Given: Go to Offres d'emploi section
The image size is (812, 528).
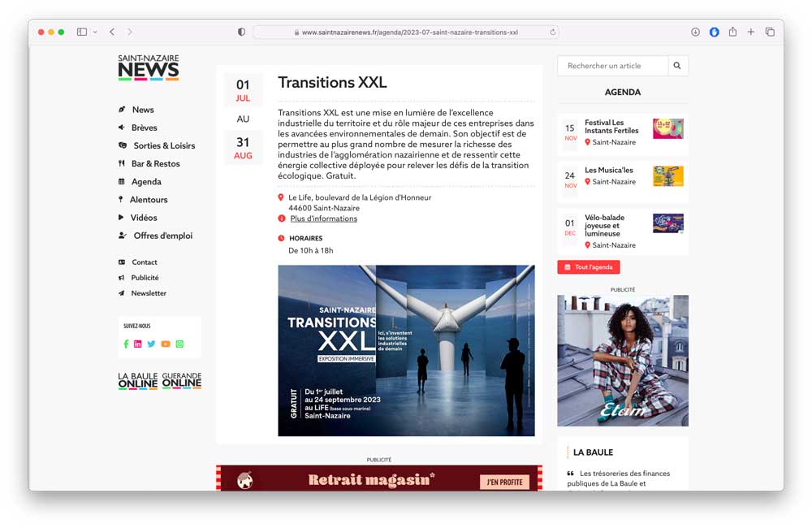Looking at the screenshot, I should 162,236.
